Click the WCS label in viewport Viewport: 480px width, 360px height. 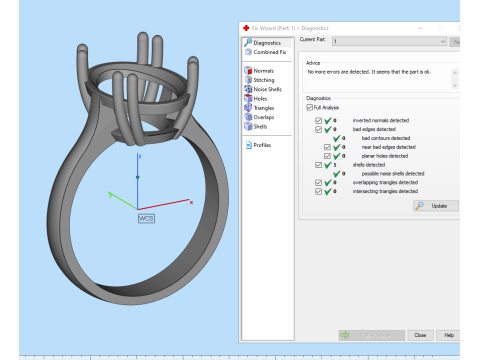coord(146,218)
